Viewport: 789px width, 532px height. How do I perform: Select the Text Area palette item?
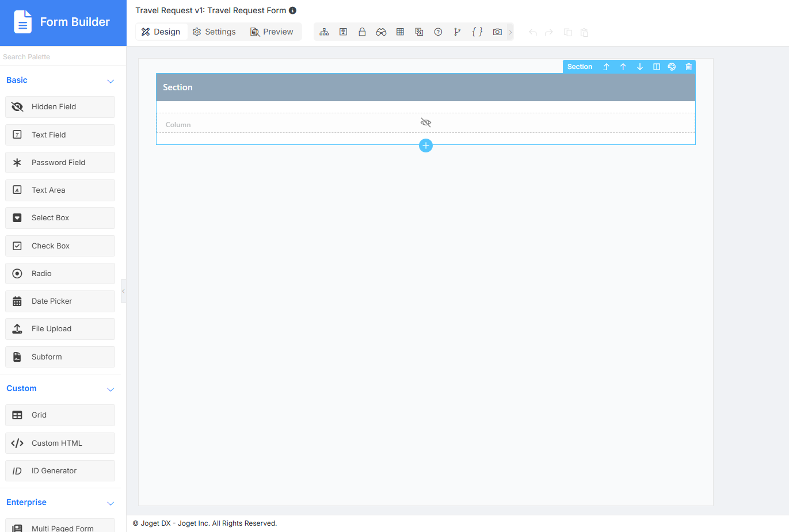point(60,190)
